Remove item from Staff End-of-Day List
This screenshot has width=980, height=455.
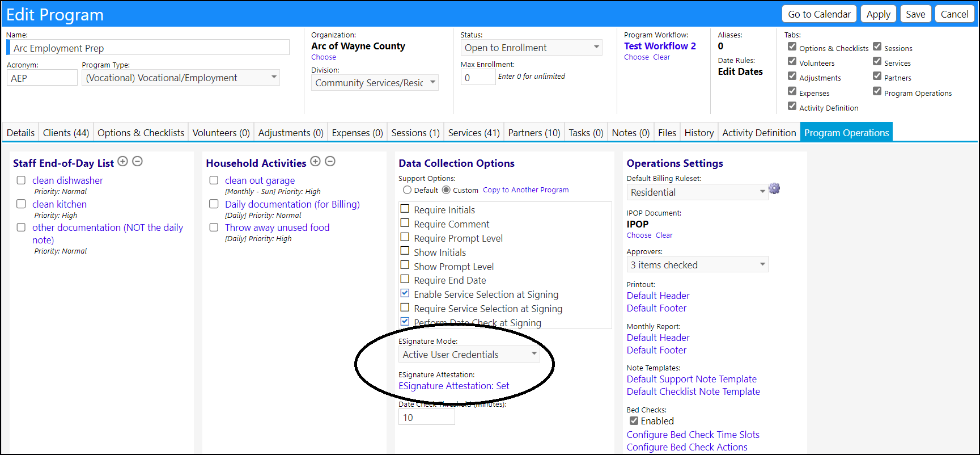coord(137,162)
